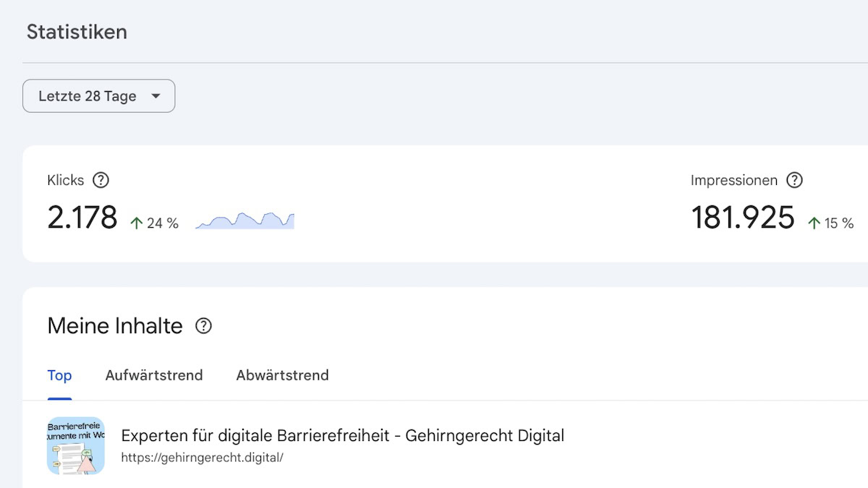868x488 pixels.
Task: Open the Letzte 28 Tage date range selector
Action: 98,95
